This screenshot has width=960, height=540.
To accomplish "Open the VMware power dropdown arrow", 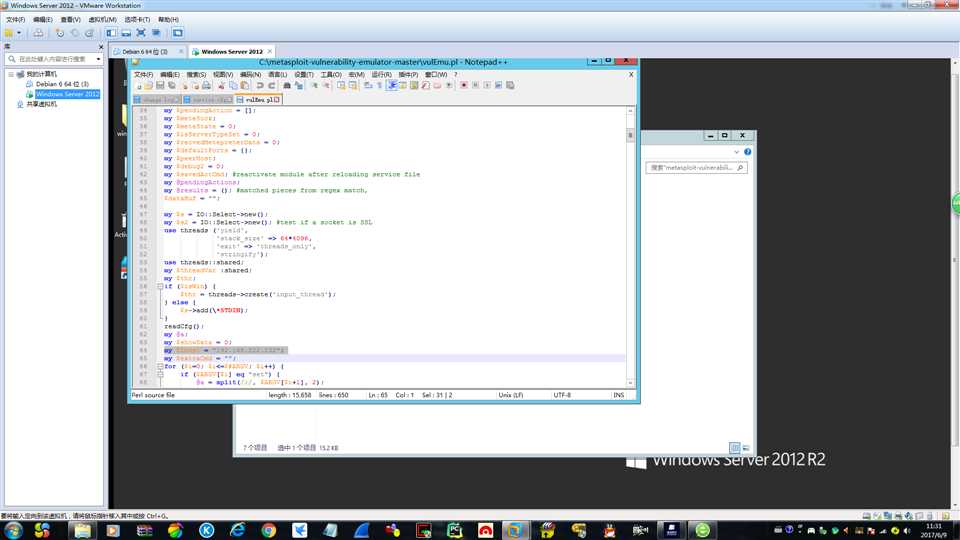I will click(x=19, y=33).
